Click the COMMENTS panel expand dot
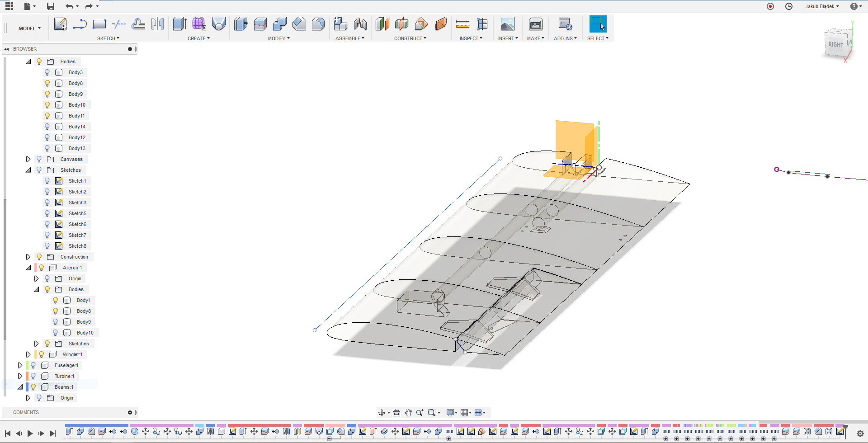Image resolution: width=868 pixels, height=443 pixels. 130,412
